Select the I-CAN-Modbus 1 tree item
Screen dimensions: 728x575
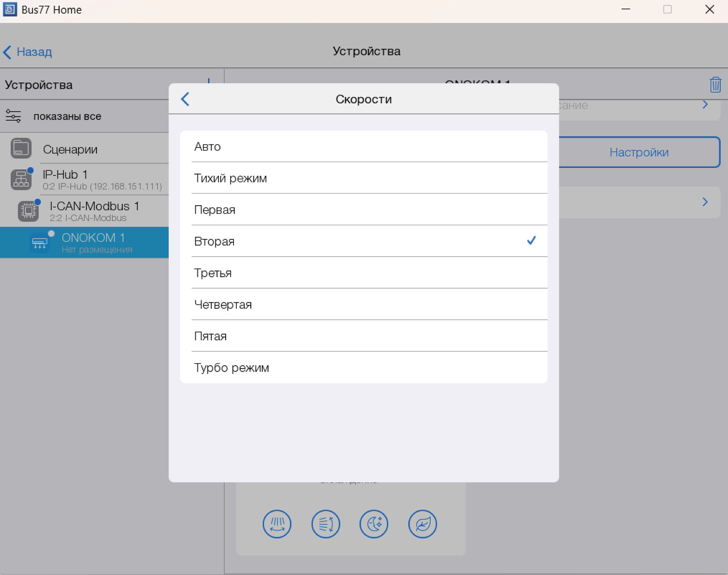click(x=94, y=211)
